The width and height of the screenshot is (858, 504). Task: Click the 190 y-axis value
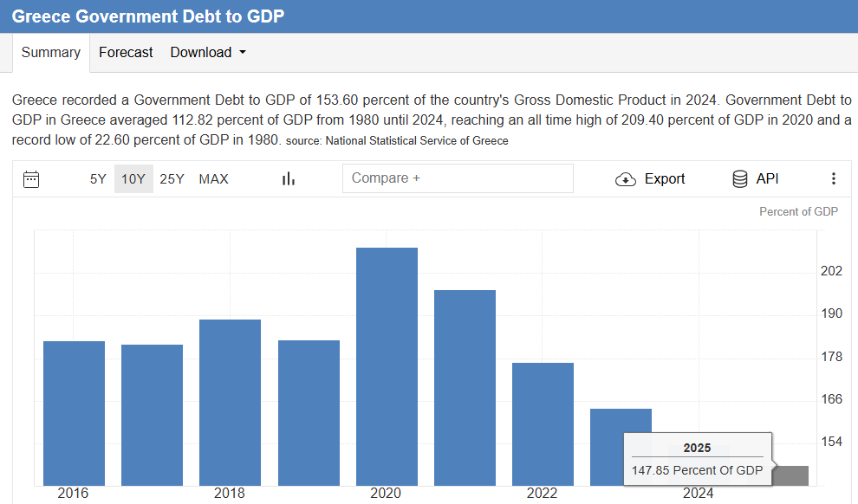[831, 313]
